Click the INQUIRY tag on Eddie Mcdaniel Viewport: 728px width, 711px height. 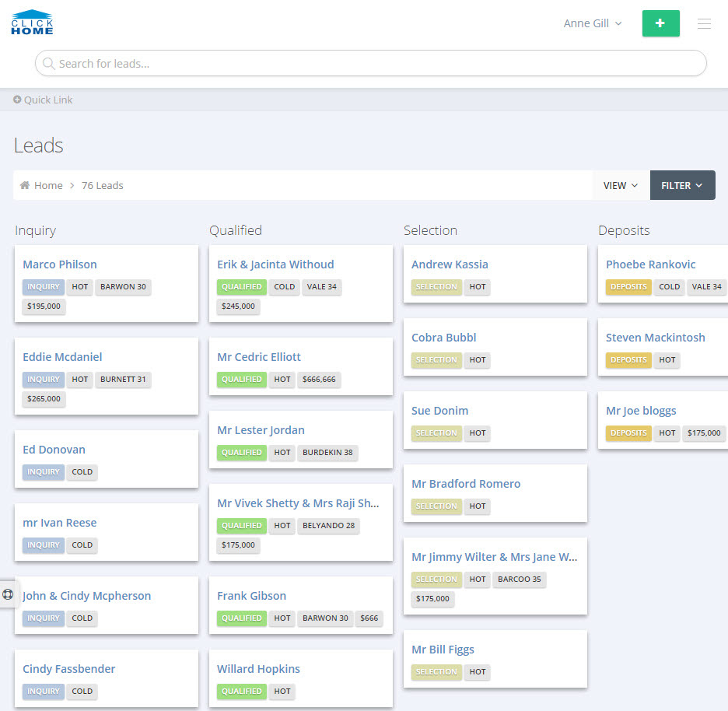pyautogui.click(x=44, y=380)
